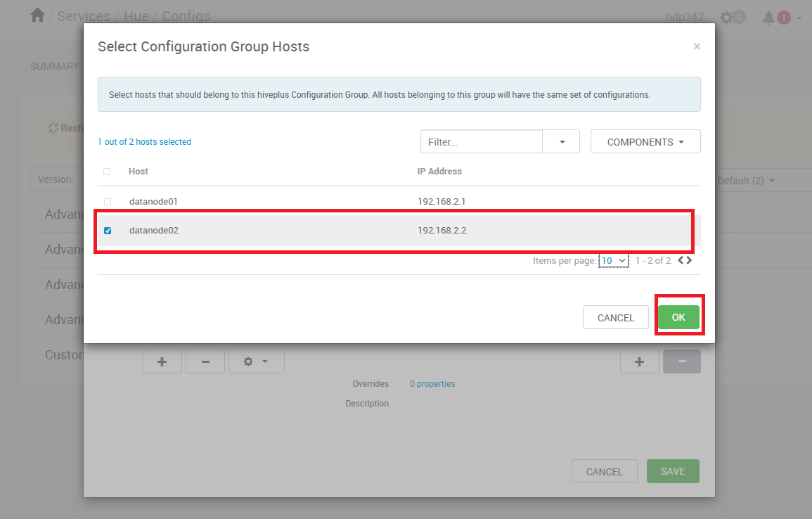Open the user menu caret next to alerts
The height and width of the screenshot is (519, 812).
(799, 18)
